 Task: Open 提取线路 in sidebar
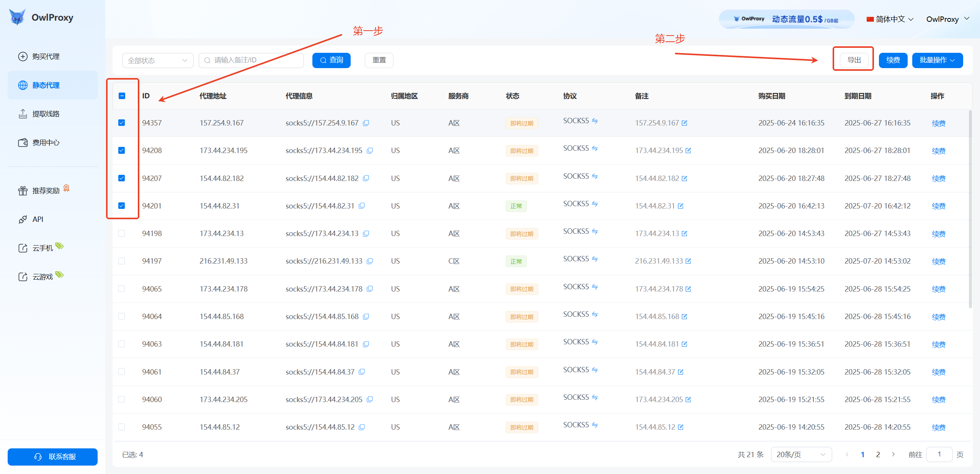tap(52, 114)
